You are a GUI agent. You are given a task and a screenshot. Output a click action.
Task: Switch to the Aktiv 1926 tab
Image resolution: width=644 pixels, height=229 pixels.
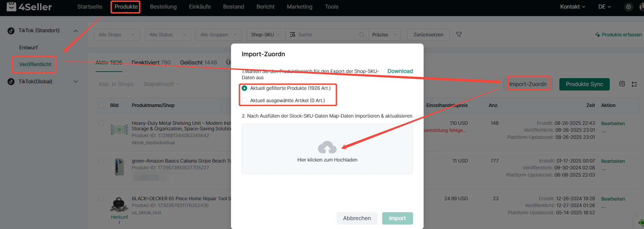(109, 62)
